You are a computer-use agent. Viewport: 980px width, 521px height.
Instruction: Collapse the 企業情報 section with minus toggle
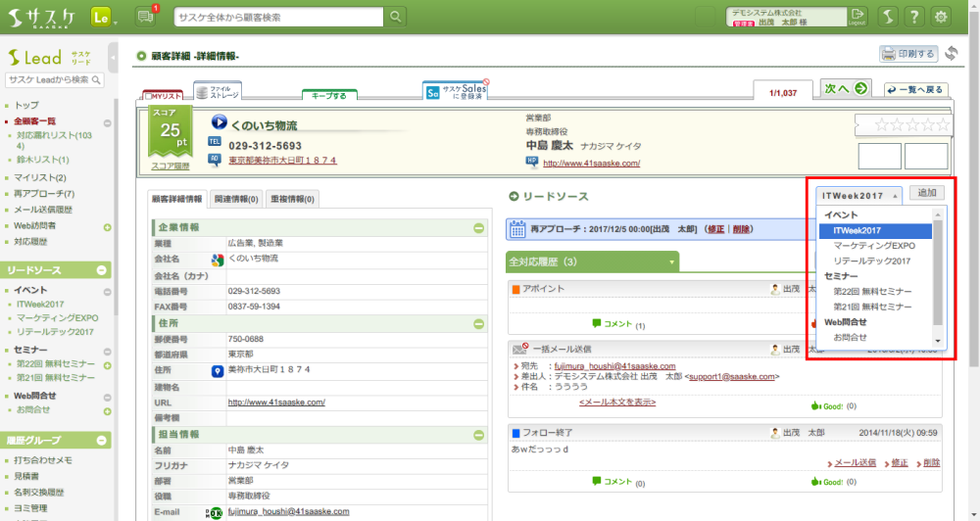[478, 227]
